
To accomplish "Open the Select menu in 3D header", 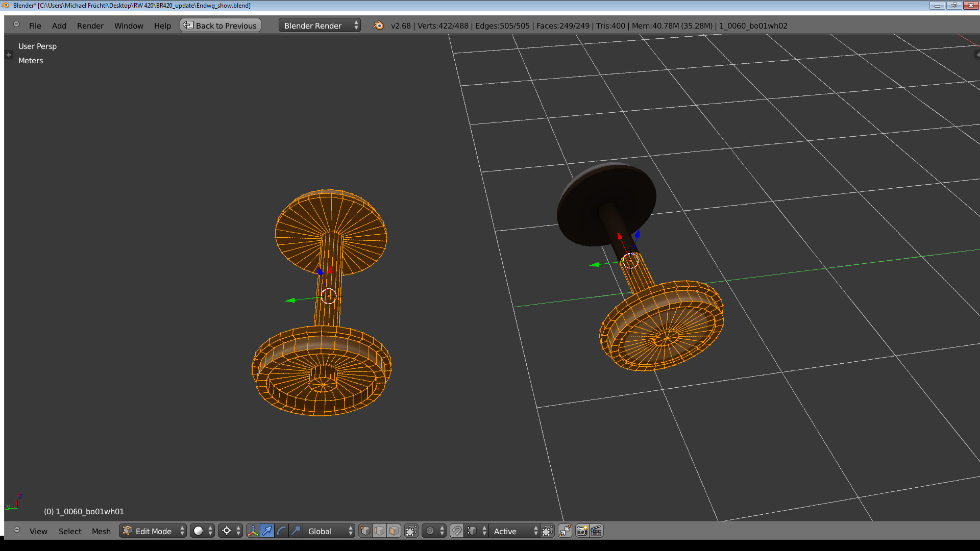I will pos(70,531).
